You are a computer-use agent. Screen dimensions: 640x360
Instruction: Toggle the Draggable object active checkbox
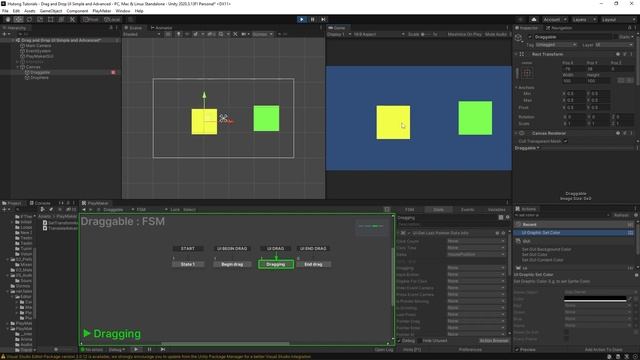[x=529, y=37]
